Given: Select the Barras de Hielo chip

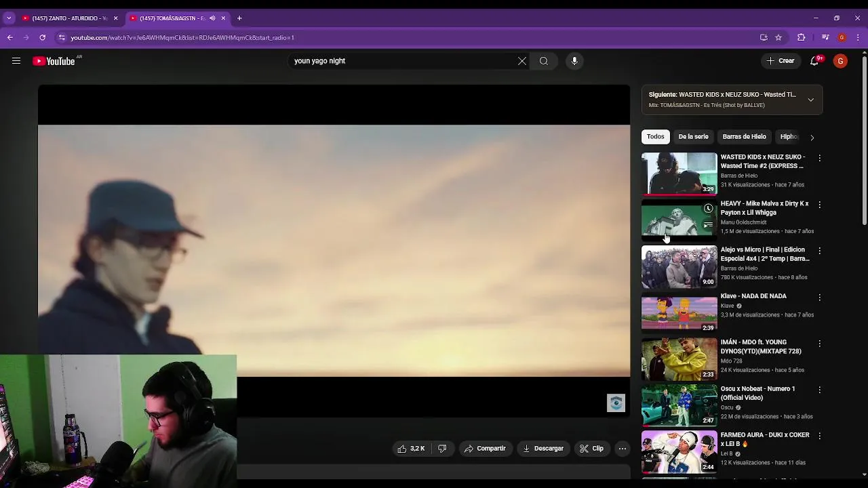Looking at the screenshot, I should click(744, 137).
